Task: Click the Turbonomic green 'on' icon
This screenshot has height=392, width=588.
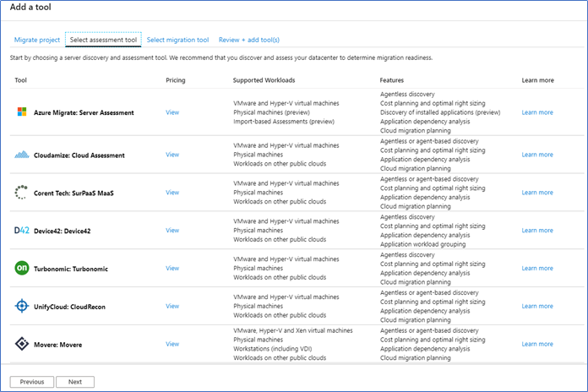Action: click(22, 268)
